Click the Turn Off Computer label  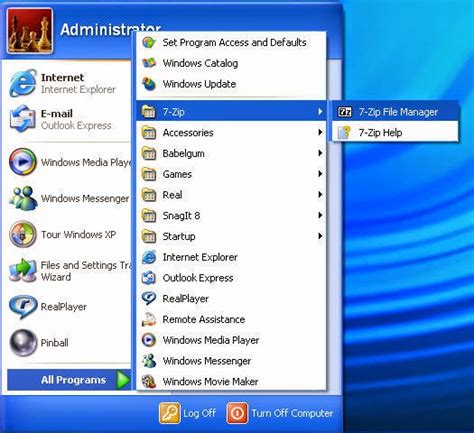click(292, 413)
